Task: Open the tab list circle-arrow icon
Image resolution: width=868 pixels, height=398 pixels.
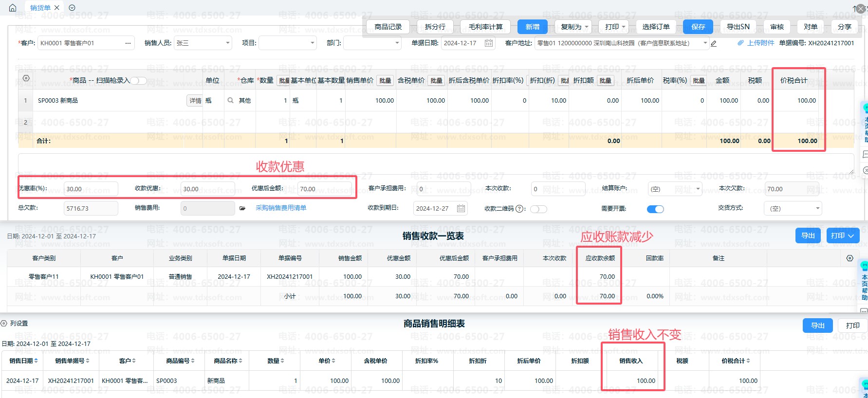Action: (72, 8)
